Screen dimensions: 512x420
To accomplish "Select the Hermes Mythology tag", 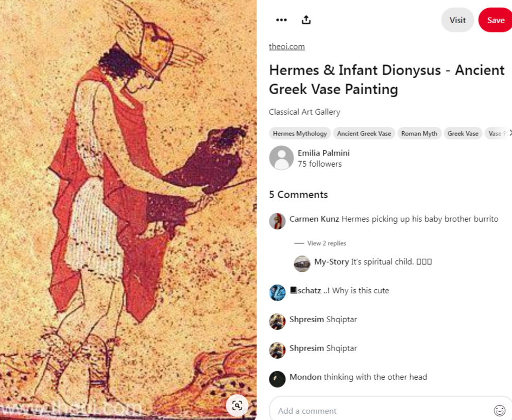I will click(300, 133).
